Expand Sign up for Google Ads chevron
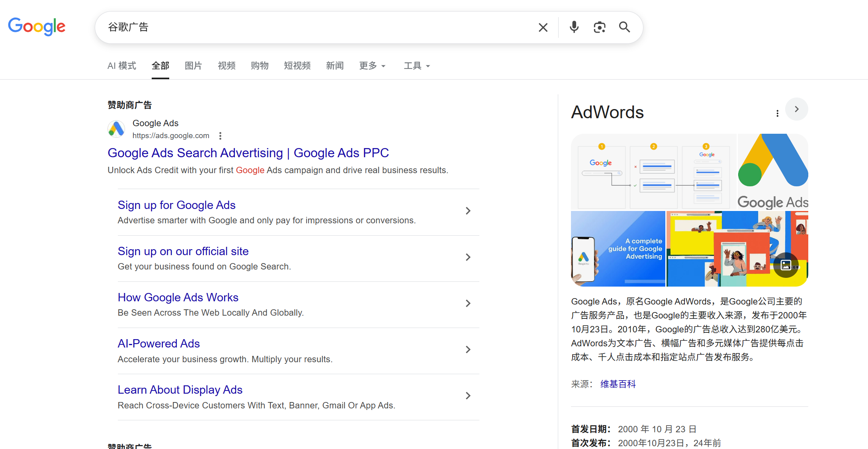 click(468, 211)
